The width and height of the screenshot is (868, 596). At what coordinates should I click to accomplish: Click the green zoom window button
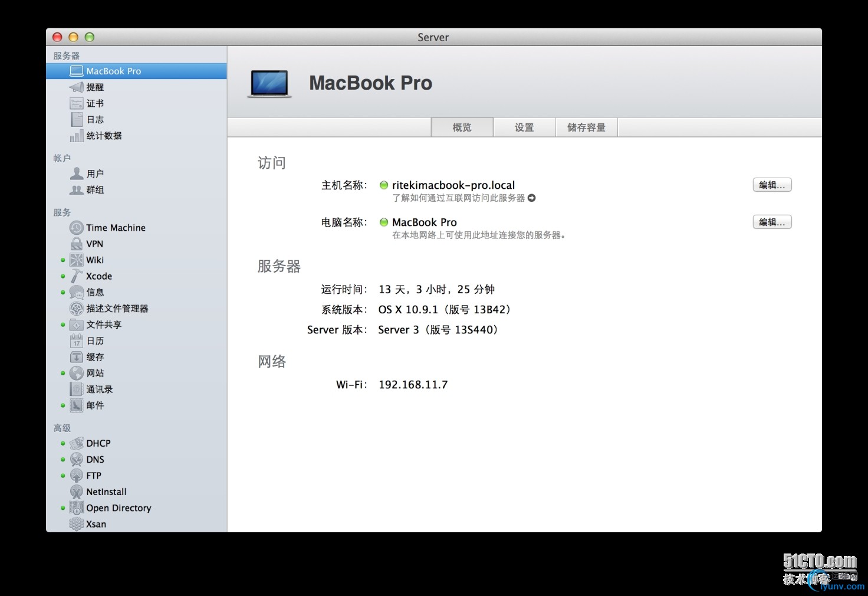(x=90, y=37)
